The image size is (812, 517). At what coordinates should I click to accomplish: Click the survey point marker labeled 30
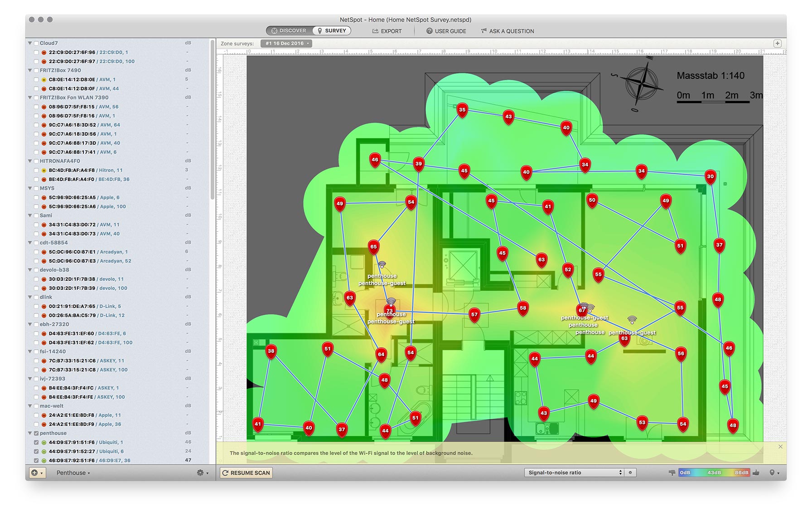(x=710, y=177)
